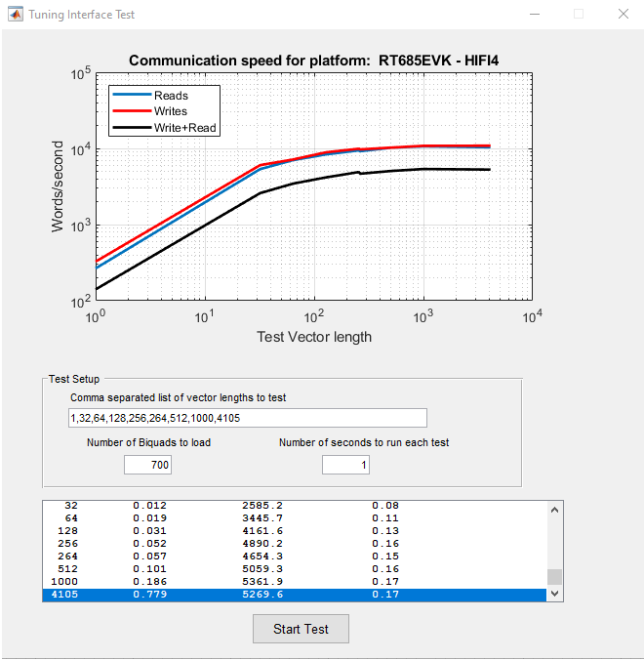This screenshot has width=644, height=660.
Task: Click the results list scroll up arrow
Action: (554, 509)
